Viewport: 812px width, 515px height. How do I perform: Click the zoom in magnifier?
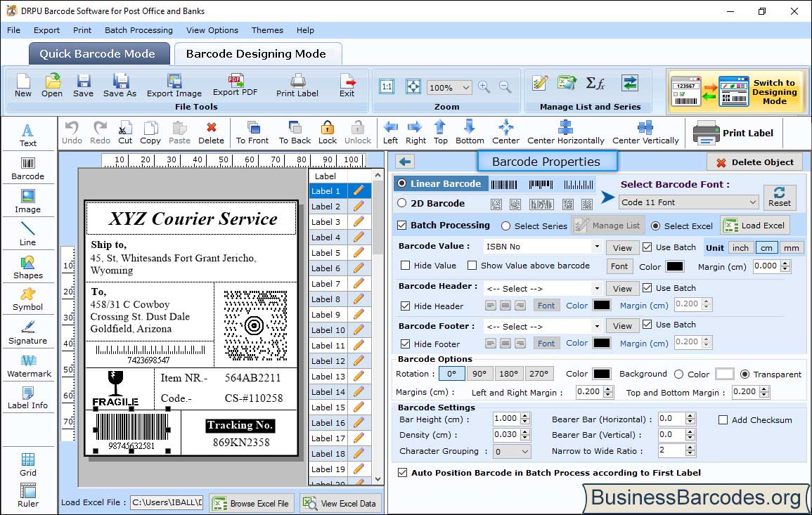484,87
